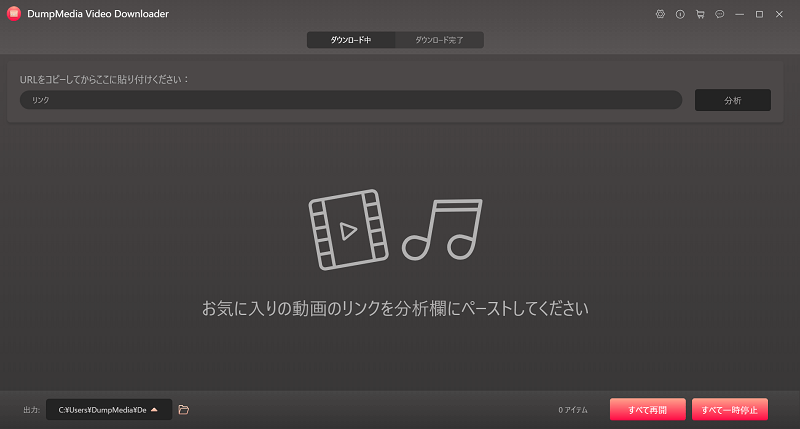The image size is (800, 429).
Task: Click the お気に入りの動画のリンク message text
Action: tap(395, 308)
